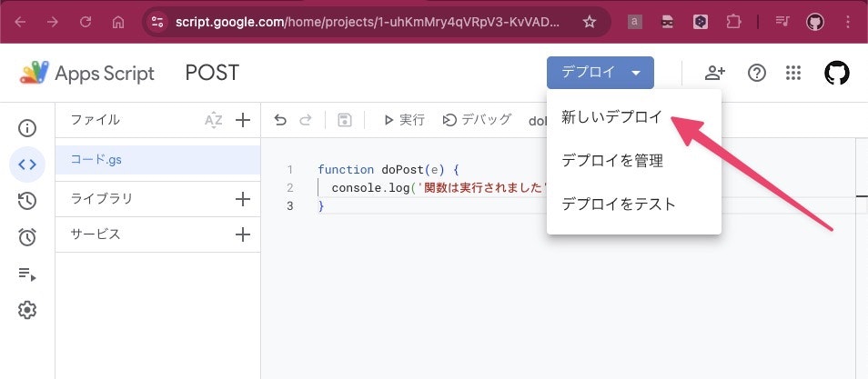Image resolution: width=868 pixels, height=379 pixels.
Task: Start debugging with デバッグ
Action: 477,119
